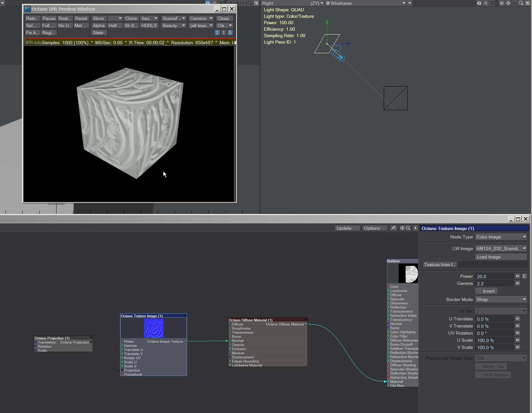Toggle the Alpha button in IPR window
The height and width of the screenshot is (413, 532).
pos(99,25)
